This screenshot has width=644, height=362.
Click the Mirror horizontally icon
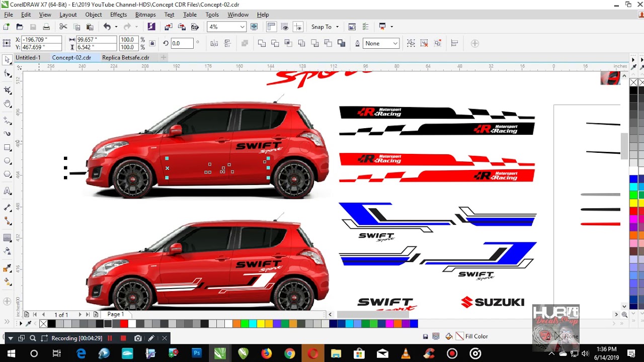214,43
